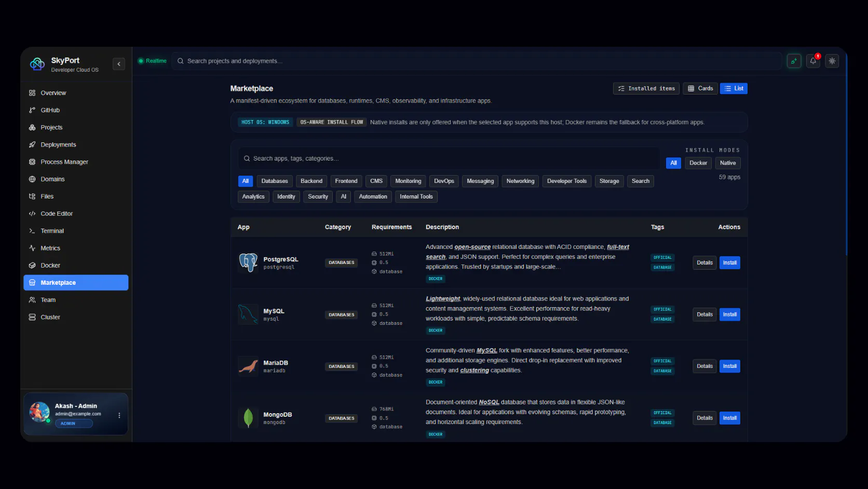The width and height of the screenshot is (868, 489).
Task: Filter by Automation category
Action: (373, 196)
